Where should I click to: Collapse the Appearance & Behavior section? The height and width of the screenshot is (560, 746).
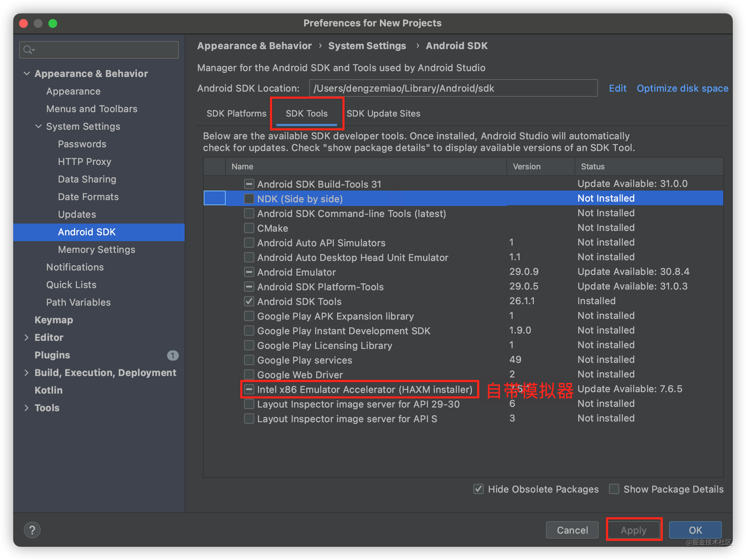coord(27,73)
